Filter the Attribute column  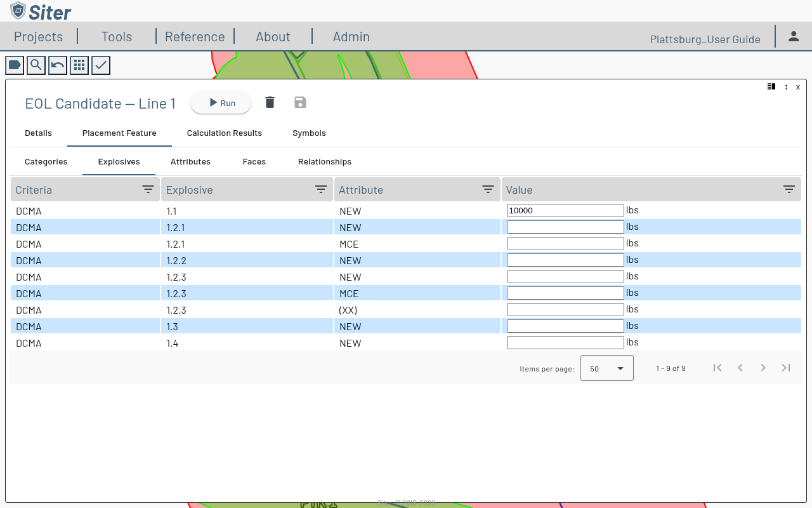click(488, 189)
